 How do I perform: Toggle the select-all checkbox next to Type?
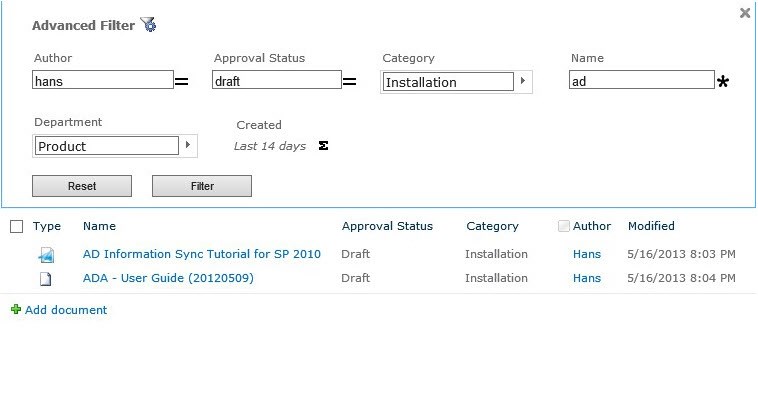pyautogui.click(x=16, y=226)
